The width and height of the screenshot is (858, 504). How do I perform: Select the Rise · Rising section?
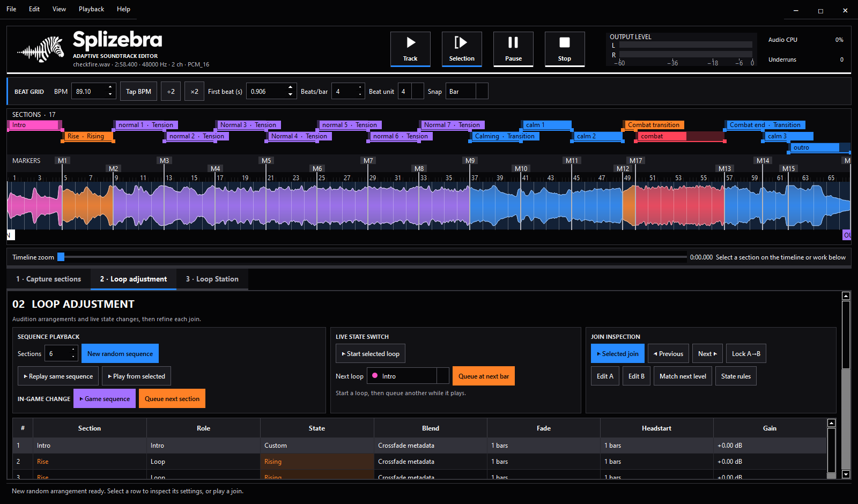tap(88, 136)
